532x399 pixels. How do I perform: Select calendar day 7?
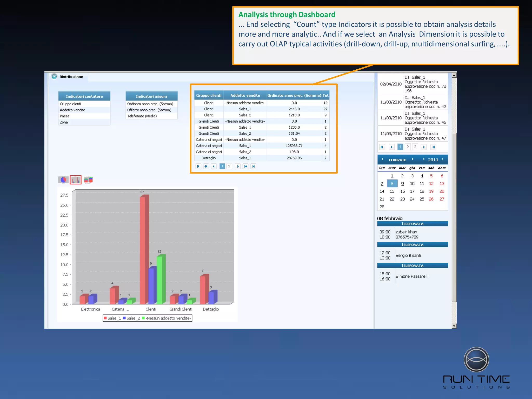(x=382, y=184)
